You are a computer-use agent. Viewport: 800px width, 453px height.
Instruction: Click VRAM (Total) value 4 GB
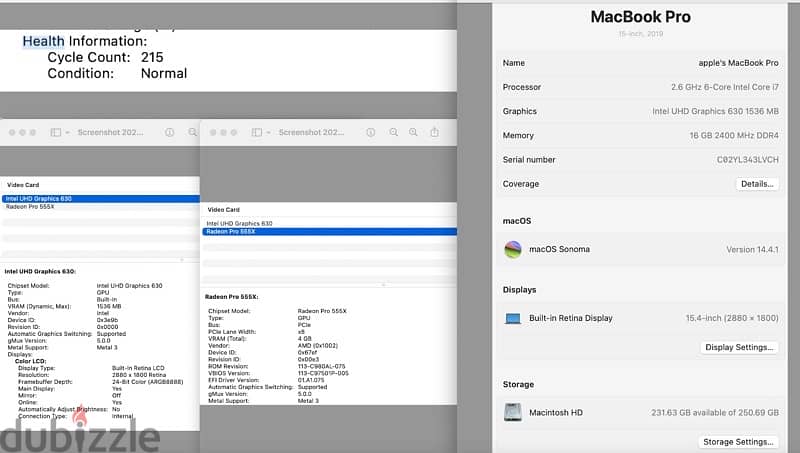305,339
